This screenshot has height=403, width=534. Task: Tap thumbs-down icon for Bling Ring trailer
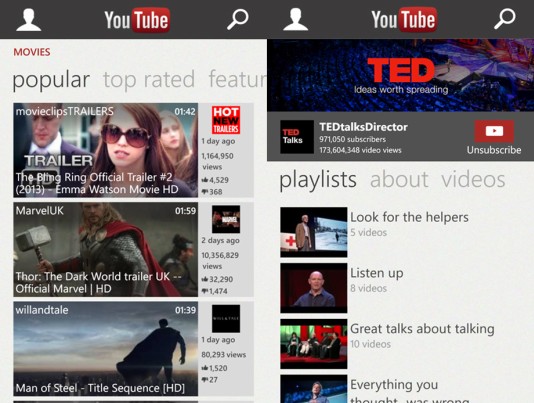[205, 192]
